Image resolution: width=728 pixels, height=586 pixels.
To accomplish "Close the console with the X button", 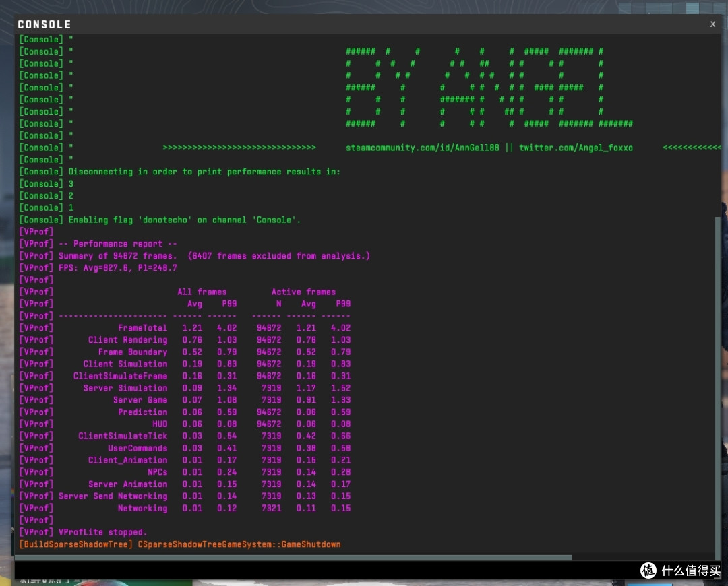I will [712, 24].
